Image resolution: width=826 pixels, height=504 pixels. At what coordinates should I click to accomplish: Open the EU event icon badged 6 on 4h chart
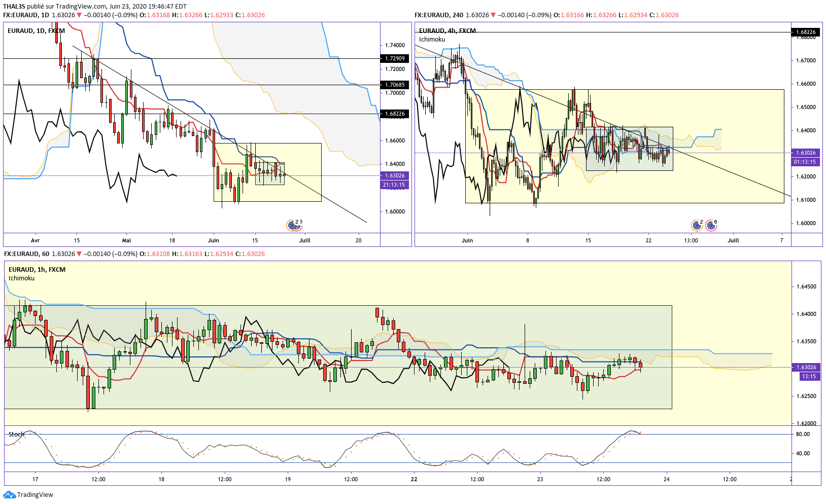[x=711, y=225]
